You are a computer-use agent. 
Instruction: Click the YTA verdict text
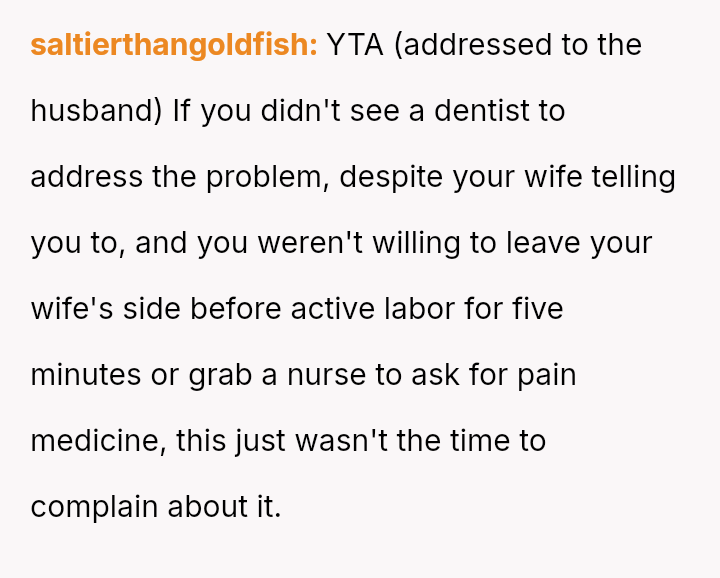[x=356, y=45]
